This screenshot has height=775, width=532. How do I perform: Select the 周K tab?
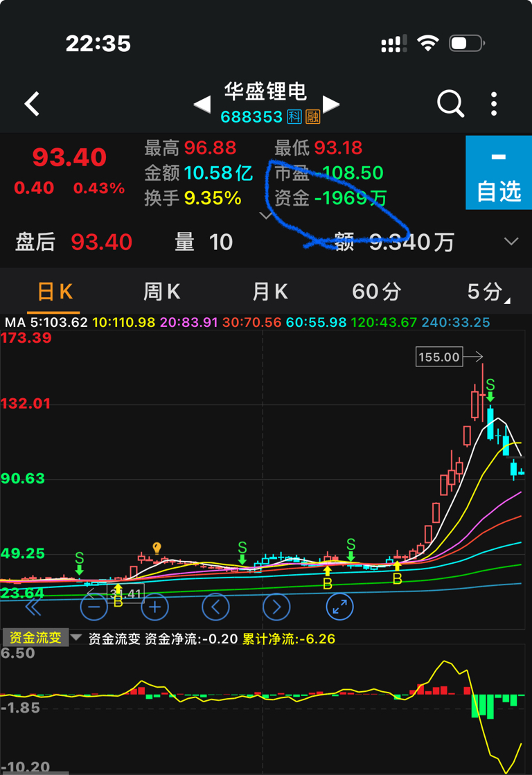click(x=161, y=292)
